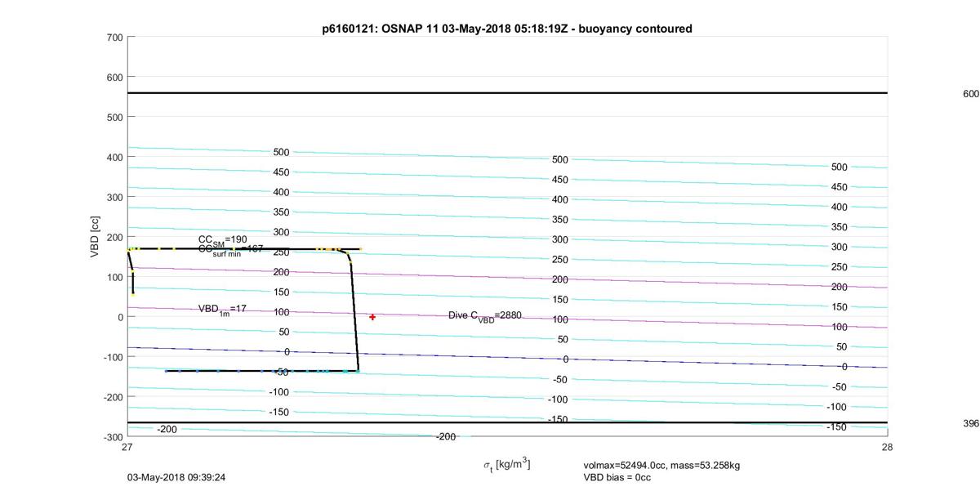Click the plot title 'p6160121: OSNAP 11 03-May-2018 05:18:19Z - buoyancy contoured'

(507, 29)
